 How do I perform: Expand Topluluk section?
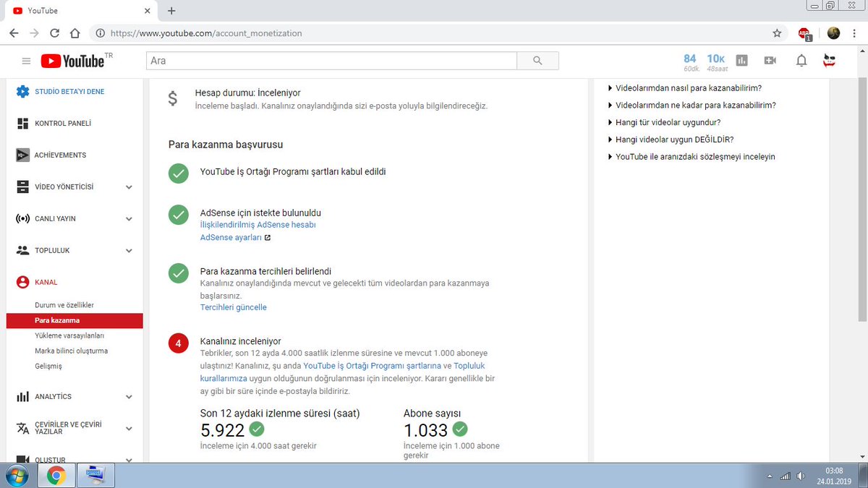point(129,251)
